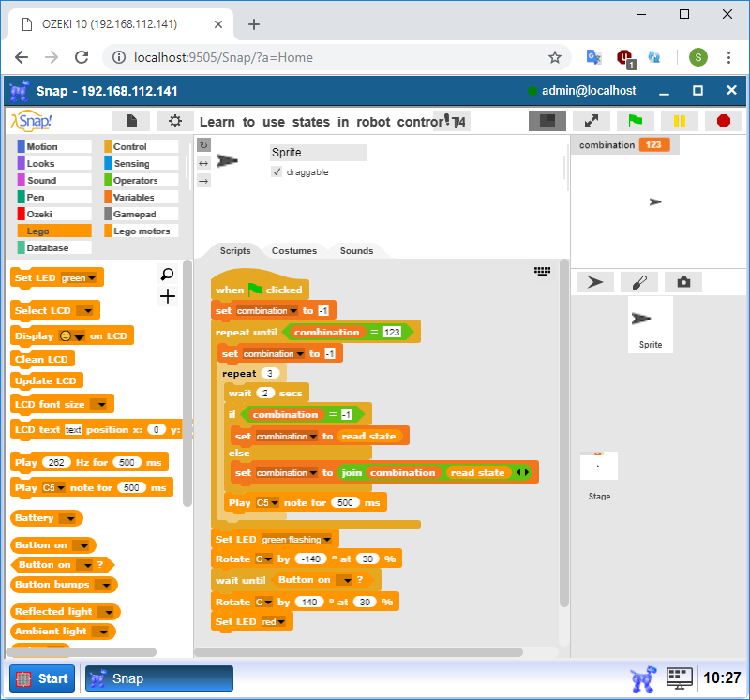Switch to the Scripts tab

(x=235, y=250)
